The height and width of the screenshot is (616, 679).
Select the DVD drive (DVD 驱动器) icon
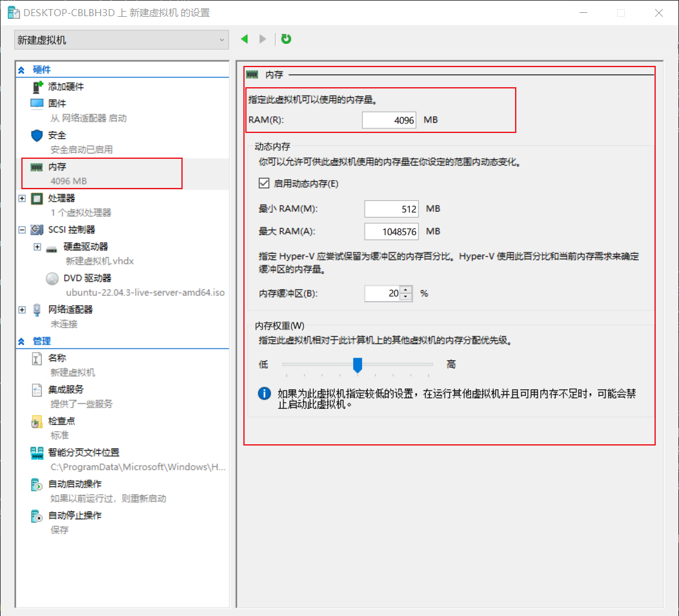[x=53, y=278]
